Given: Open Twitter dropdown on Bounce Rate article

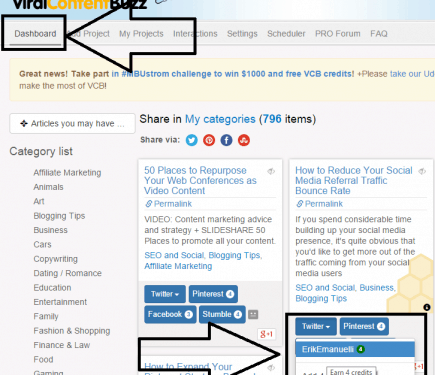Looking at the screenshot, I should (x=316, y=326).
